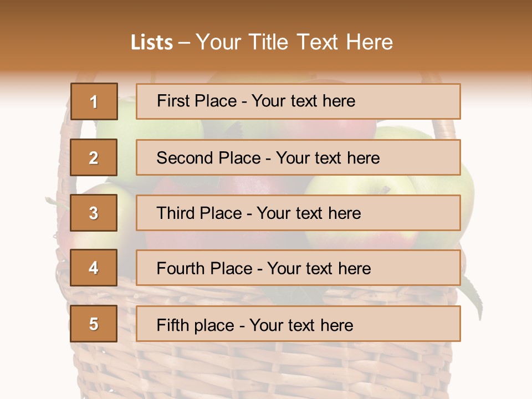The height and width of the screenshot is (399, 532).
Task: Click the brown header band's empty area
Action: click(x=471, y=33)
